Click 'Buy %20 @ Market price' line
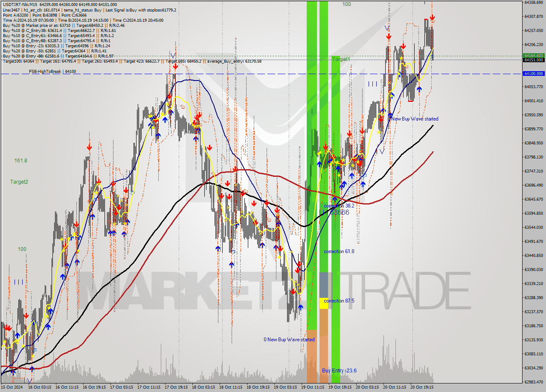546x392 pixels. click(63, 25)
